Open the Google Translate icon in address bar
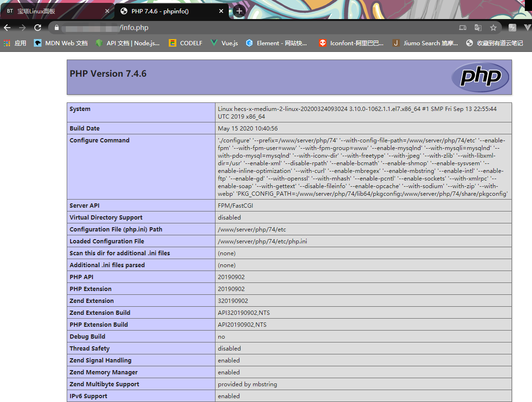This screenshot has height=402, width=532. click(x=478, y=28)
